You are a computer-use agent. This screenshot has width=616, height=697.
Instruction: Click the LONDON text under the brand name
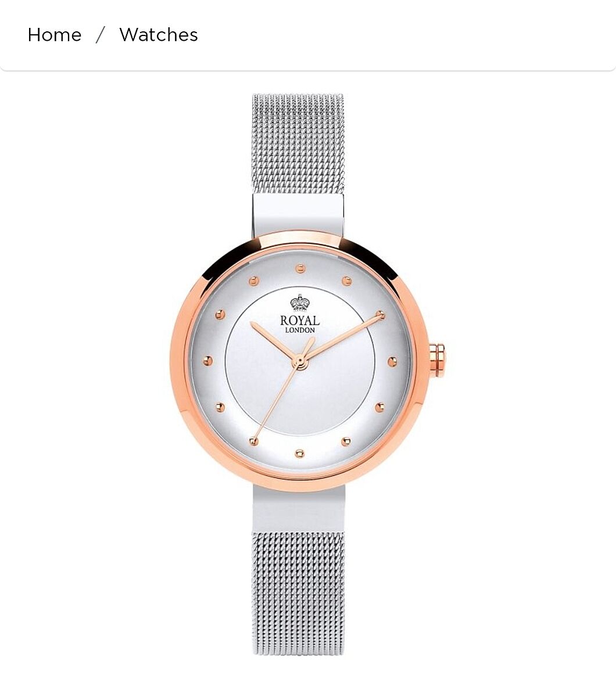(300, 330)
